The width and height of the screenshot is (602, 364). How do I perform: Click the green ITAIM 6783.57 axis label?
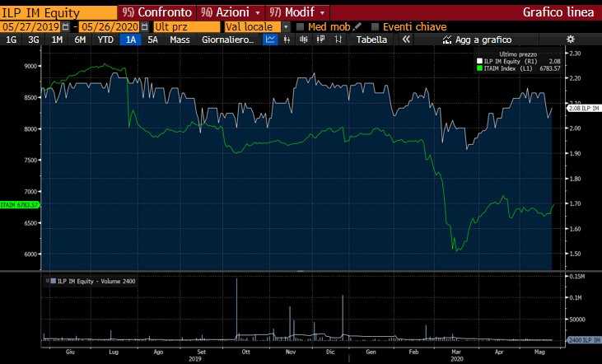[x=20, y=205]
